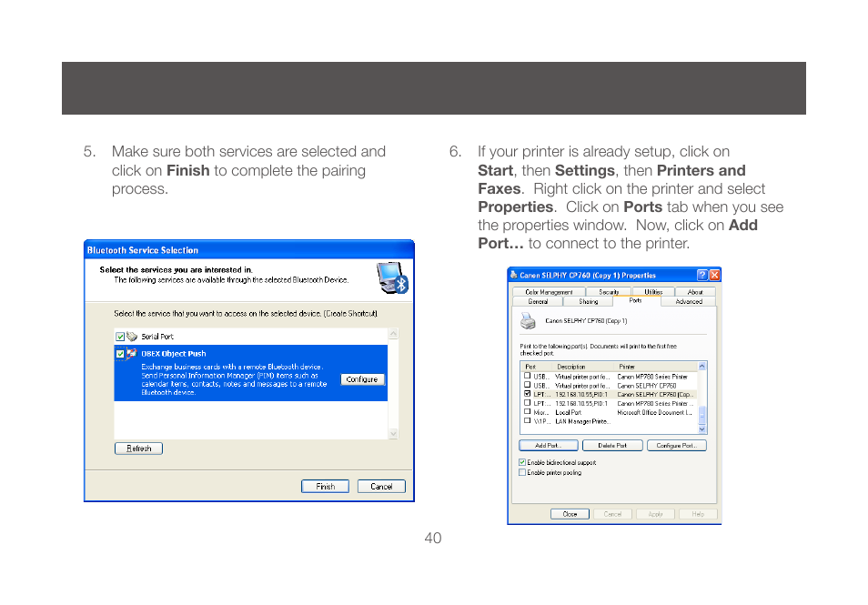868x605 pixels.
Task: Toggle the OBEX Object Push checkbox
Action: point(119,354)
